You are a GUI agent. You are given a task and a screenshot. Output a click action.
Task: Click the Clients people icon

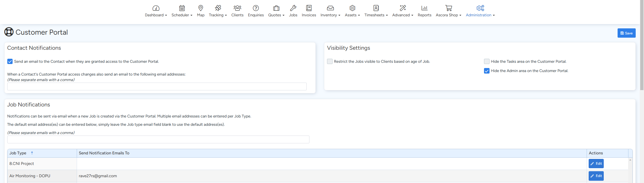(237, 8)
